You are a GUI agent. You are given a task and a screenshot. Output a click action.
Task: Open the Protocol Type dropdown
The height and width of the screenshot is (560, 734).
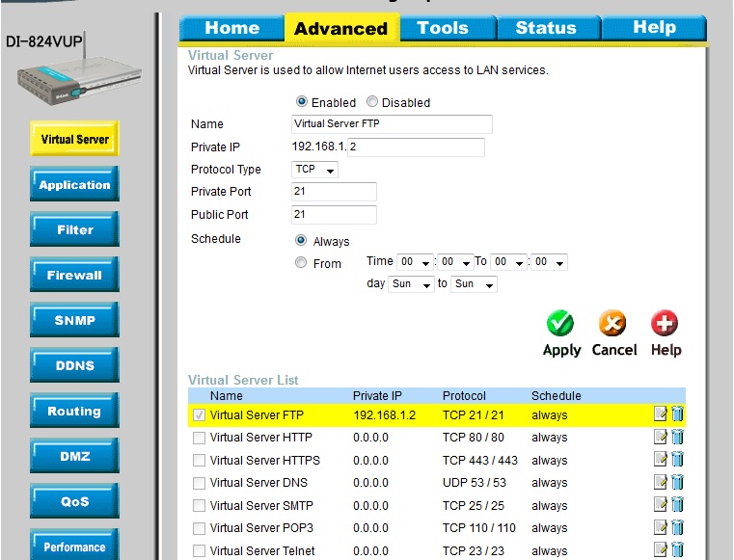click(x=315, y=170)
